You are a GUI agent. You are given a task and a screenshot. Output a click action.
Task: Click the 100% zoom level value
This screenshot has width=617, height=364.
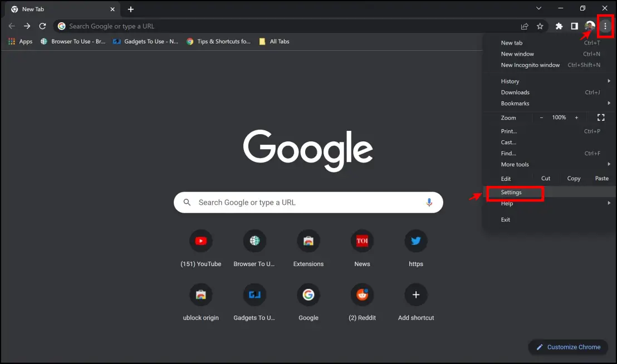pos(559,117)
